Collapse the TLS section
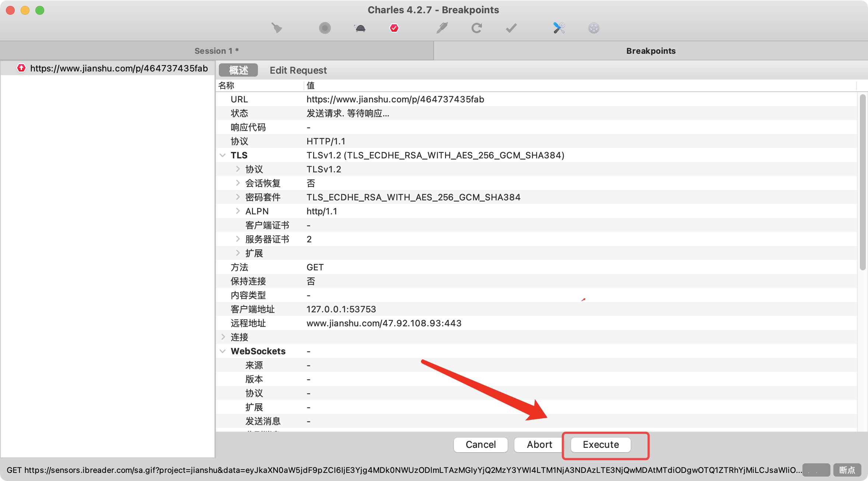The image size is (868, 481). (223, 155)
